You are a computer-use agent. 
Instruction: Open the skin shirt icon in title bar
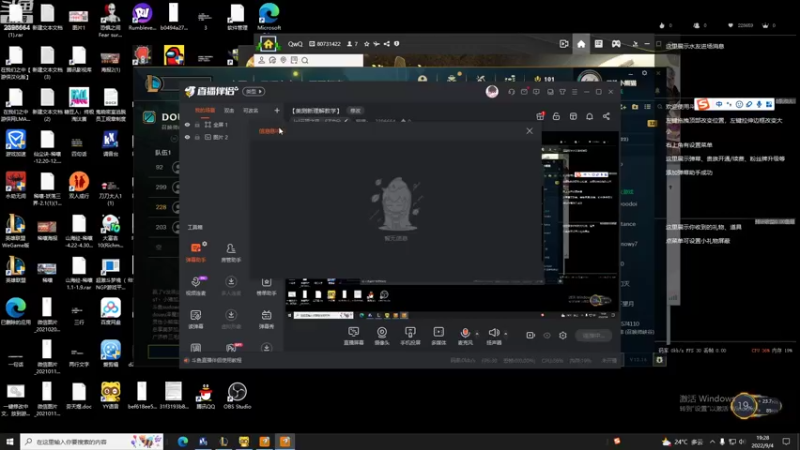tap(562, 92)
